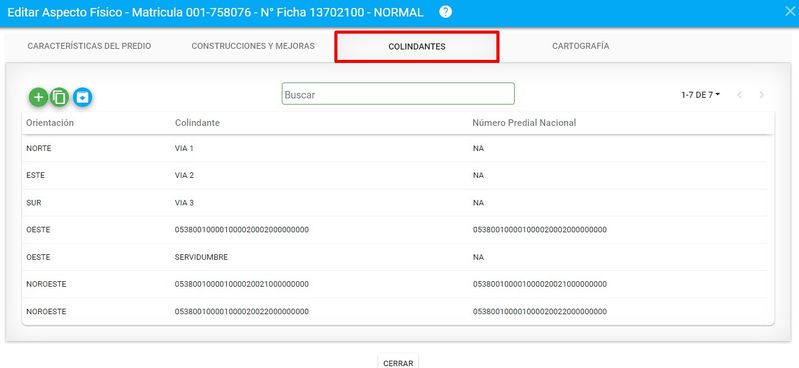Open the help question mark icon
Screen dimensions: 799x368
pos(445,12)
